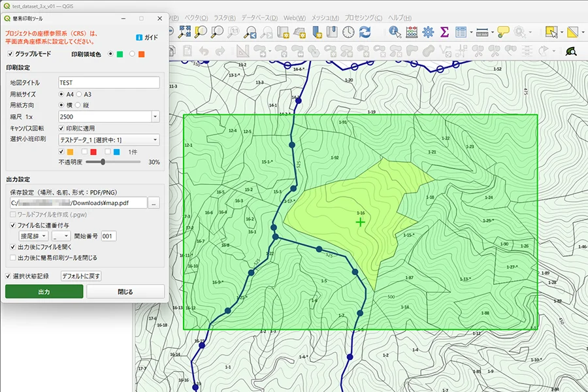Click the Map Tips speech bubble icon
This screenshot has height=392, width=588.
click(503, 32)
